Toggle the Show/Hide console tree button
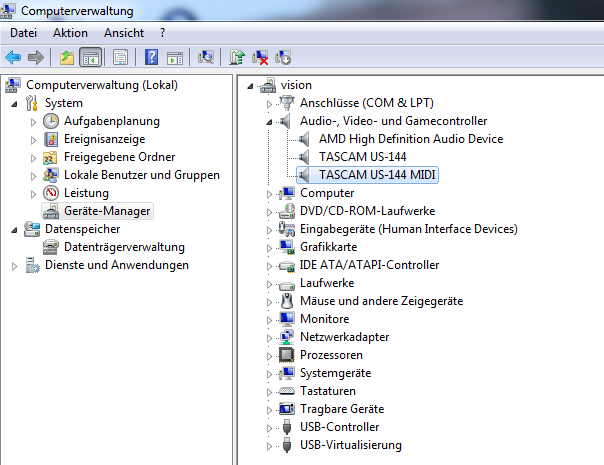604x465 pixels. click(91, 57)
